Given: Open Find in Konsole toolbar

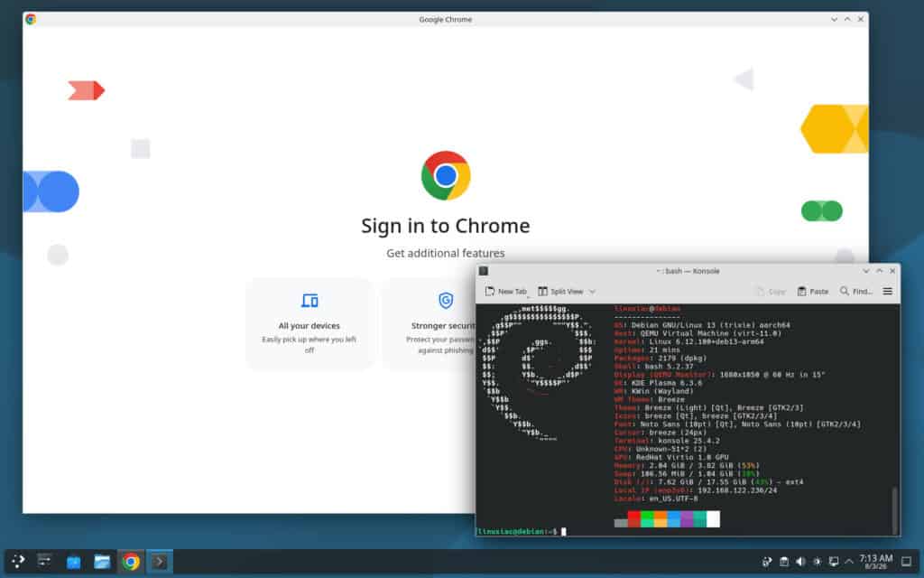Looking at the screenshot, I should (856, 292).
